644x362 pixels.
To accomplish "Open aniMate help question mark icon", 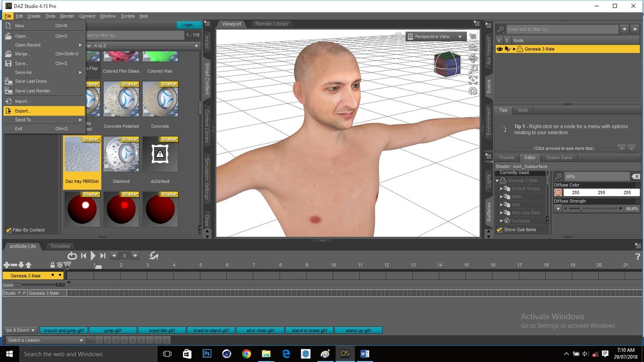I will point(637,256).
